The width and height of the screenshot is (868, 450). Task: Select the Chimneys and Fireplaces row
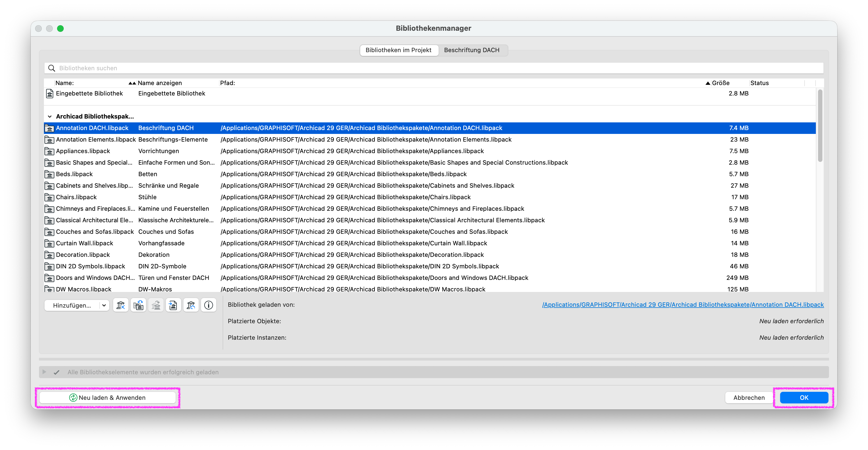point(430,209)
